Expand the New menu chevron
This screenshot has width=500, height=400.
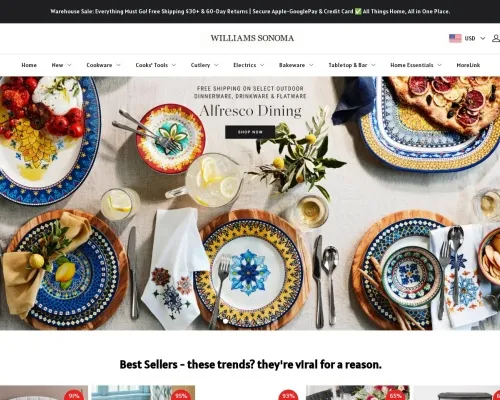69,65
